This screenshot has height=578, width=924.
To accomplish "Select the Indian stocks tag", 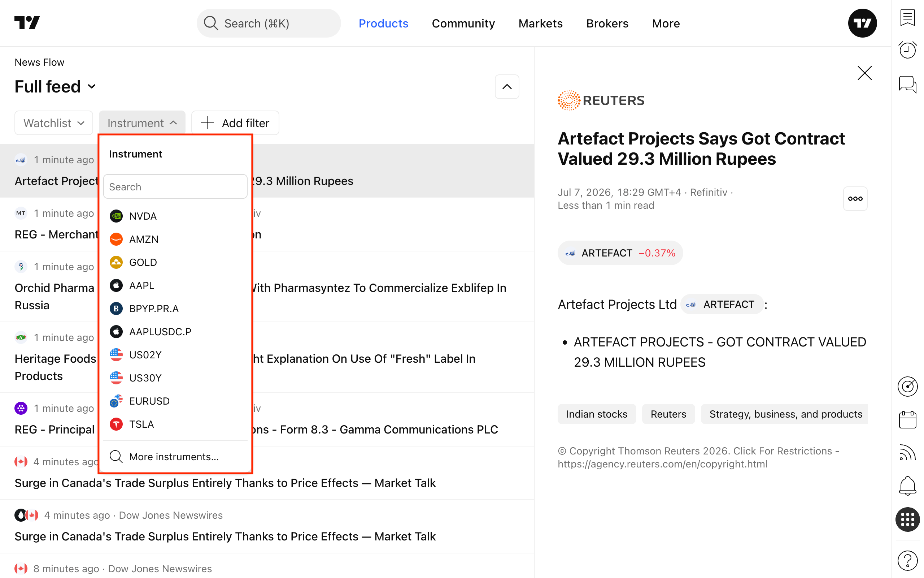I will [596, 414].
